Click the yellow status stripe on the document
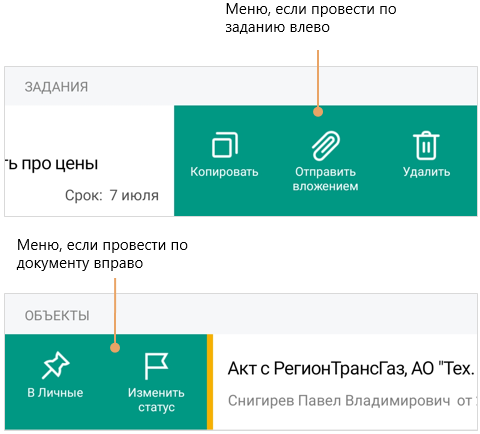Viewport: 480px width, 434px height. coord(210,382)
